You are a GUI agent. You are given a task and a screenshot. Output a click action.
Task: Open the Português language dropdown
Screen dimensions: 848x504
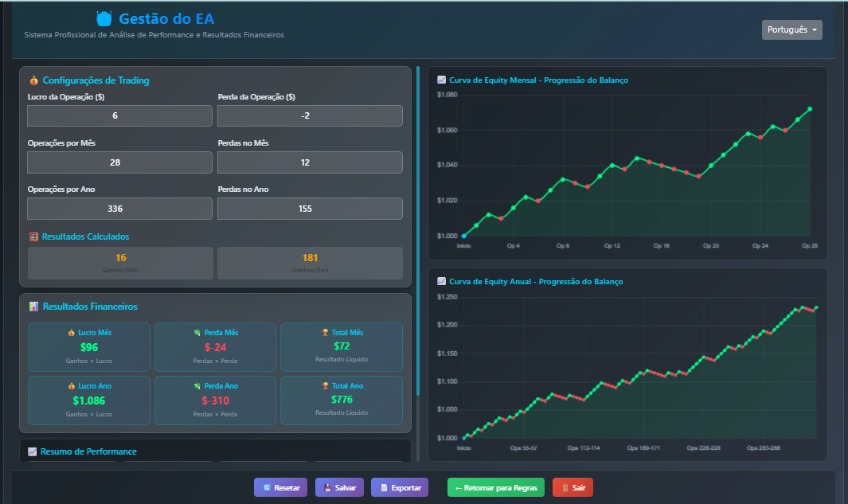point(791,29)
